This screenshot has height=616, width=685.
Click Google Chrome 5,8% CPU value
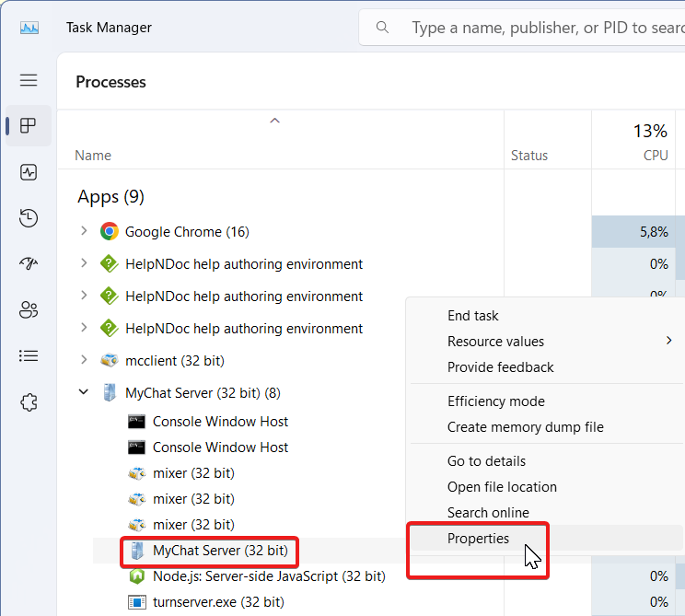[x=654, y=231]
